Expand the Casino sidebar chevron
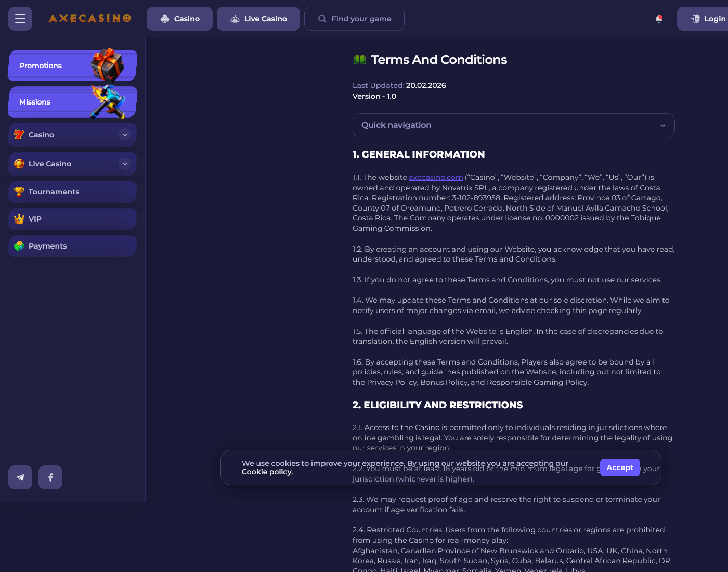The width and height of the screenshot is (728, 572). [125, 135]
